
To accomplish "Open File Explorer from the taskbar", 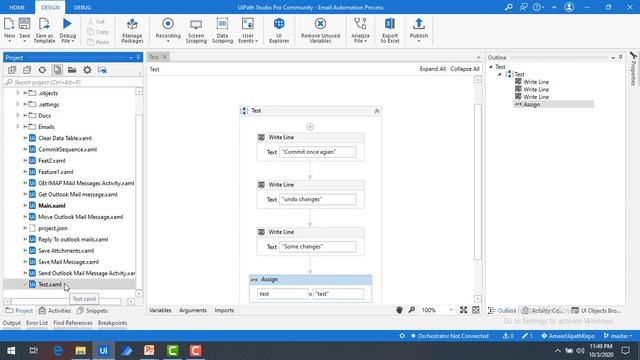I will click(x=80, y=351).
